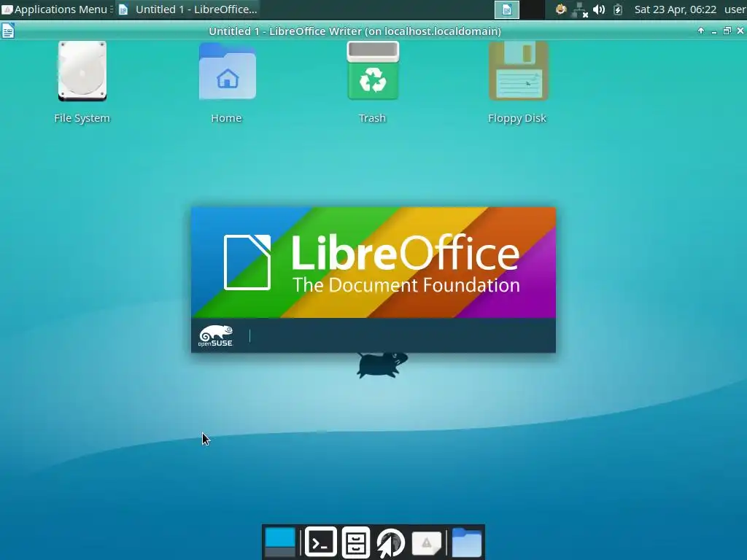
Task: Minimize the LibreOffice Writer window
Action: click(x=713, y=31)
